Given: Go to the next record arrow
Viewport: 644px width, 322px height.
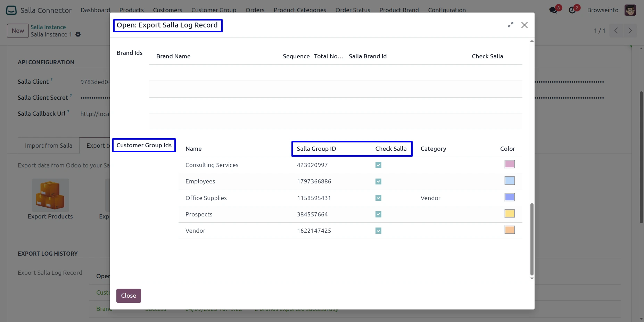Looking at the screenshot, I should pos(630,31).
